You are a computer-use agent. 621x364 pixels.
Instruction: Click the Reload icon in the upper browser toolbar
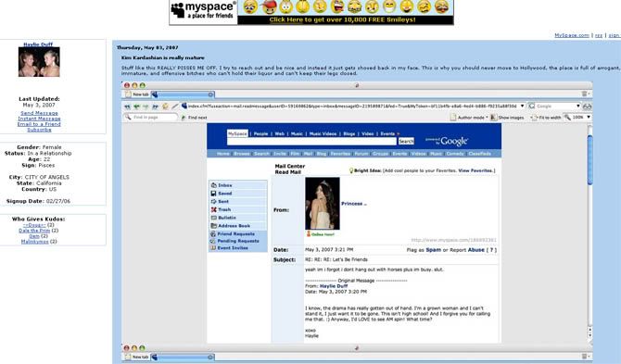point(165,107)
